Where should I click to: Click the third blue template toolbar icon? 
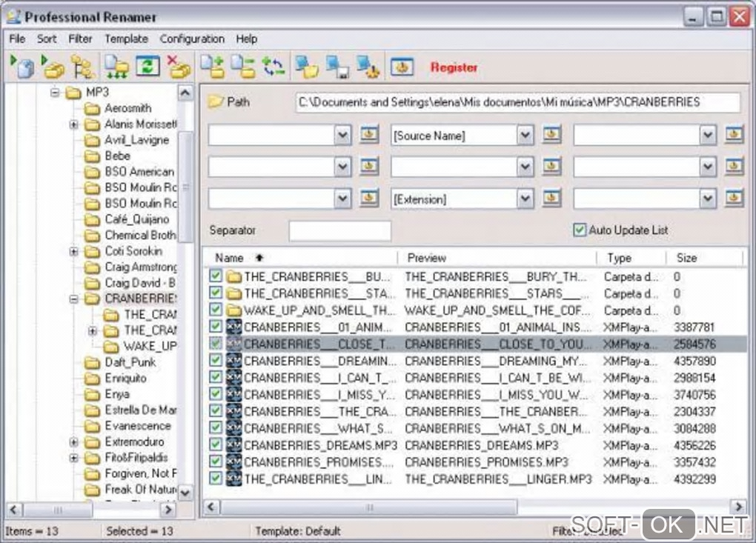[368, 67]
